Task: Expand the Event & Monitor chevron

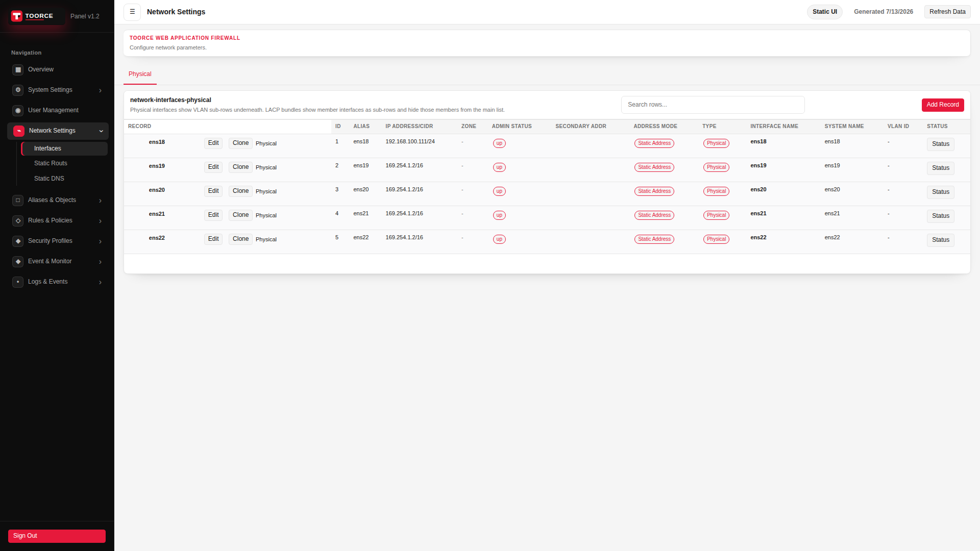Action: tap(101, 262)
